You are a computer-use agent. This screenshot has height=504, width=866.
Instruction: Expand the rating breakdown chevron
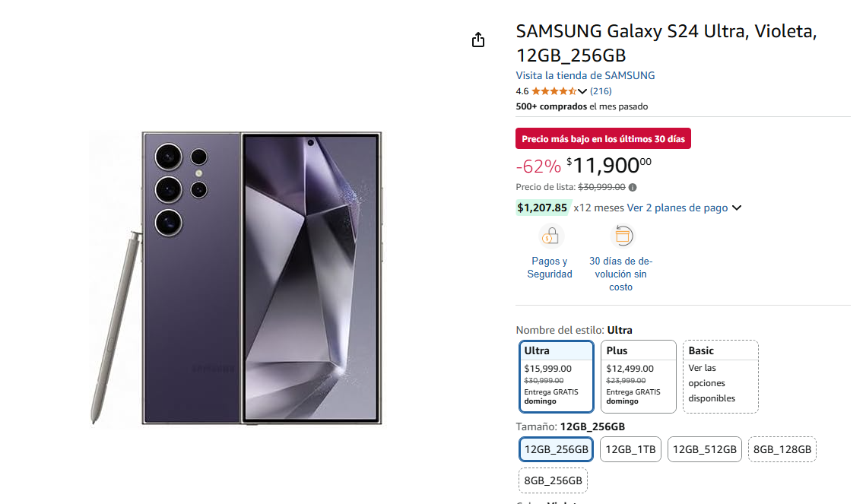583,91
